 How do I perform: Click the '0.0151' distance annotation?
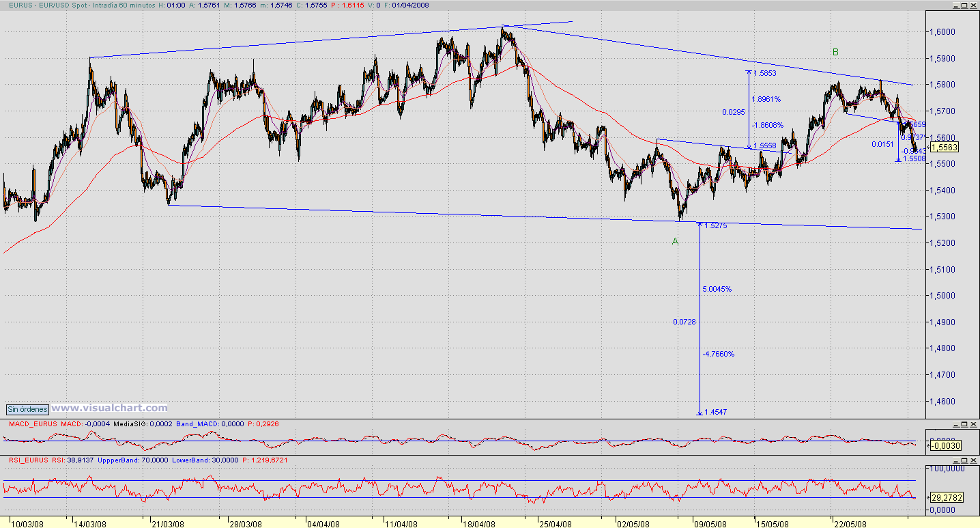(882, 144)
